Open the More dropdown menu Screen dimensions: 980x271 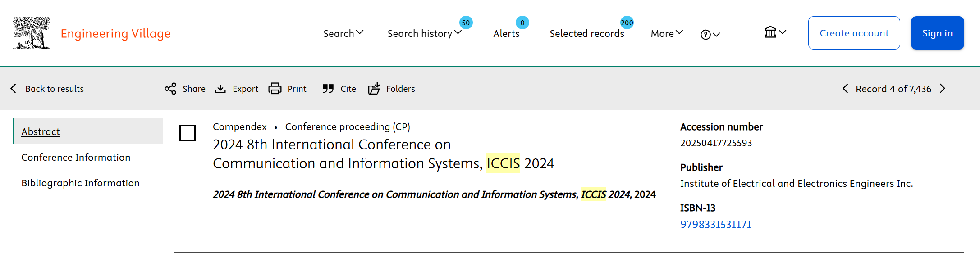[667, 33]
